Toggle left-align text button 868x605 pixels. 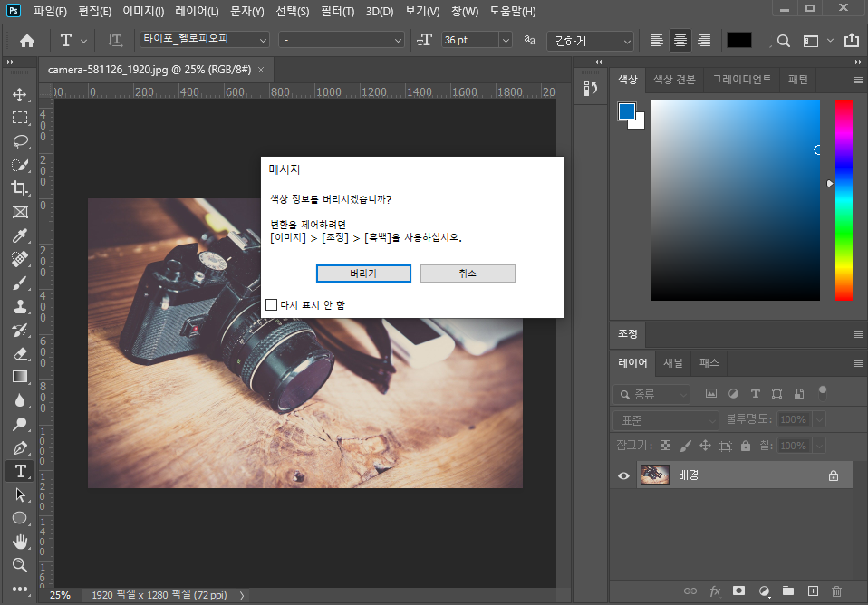(657, 41)
